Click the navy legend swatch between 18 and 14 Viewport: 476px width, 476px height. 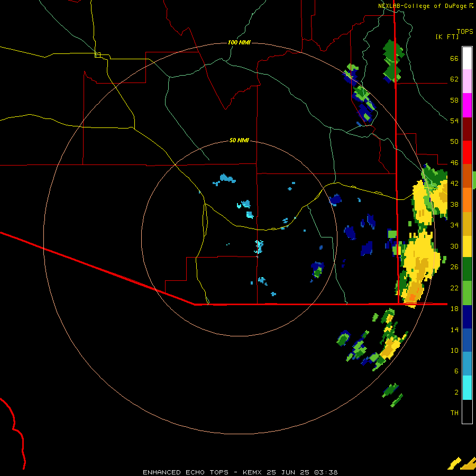tap(467, 317)
